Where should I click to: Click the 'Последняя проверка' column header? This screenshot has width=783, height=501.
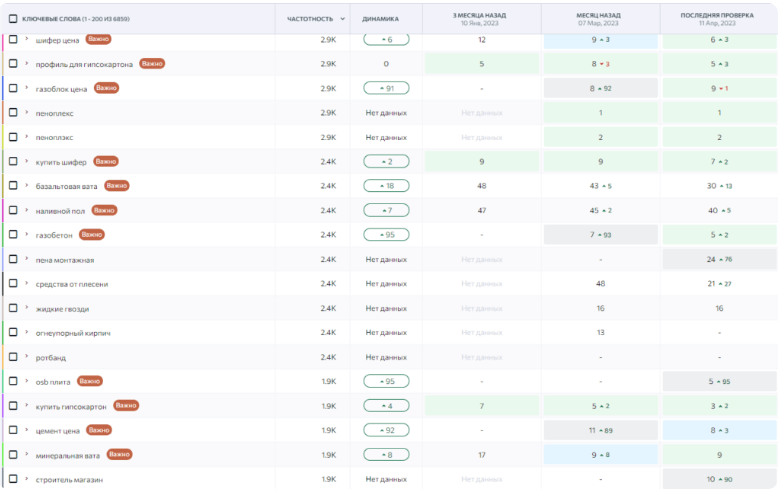tap(717, 19)
